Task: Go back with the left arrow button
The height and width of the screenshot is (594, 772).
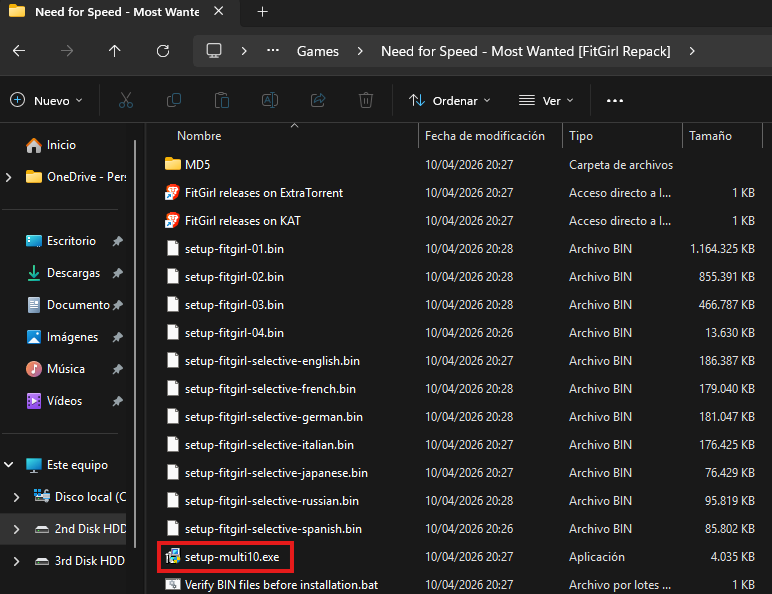Action: coord(19,51)
